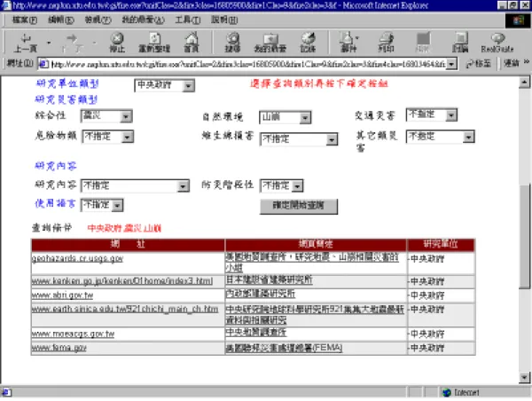Click the address bar URL field
This screenshot has height=401, width=532.
247,64
